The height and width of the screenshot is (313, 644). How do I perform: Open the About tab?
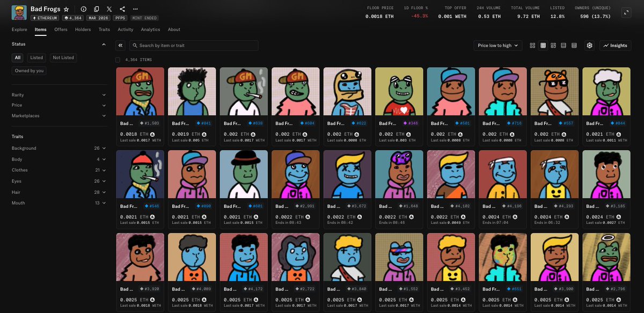pos(174,30)
